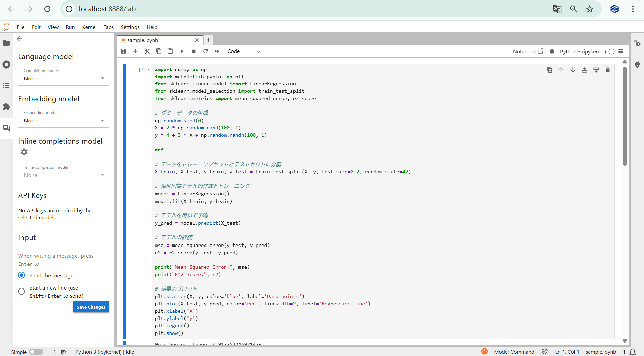Open the Table of Contents sidebar icon
The width and height of the screenshot is (644, 356).
[6, 86]
